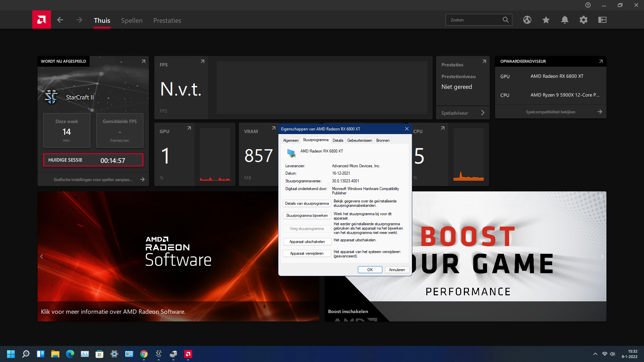Open help question mark icon
The height and width of the screenshot is (362, 644).
coord(588,5)
